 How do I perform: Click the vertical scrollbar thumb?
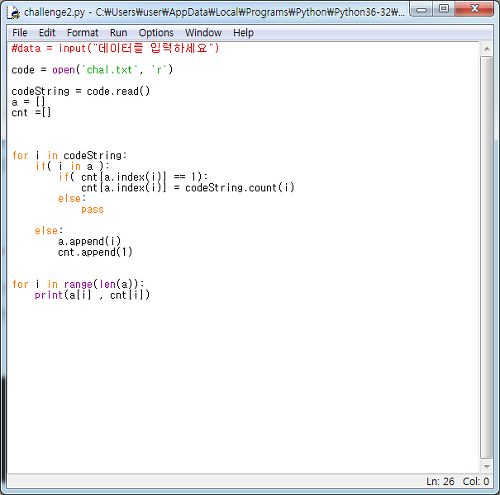point(487,257)
